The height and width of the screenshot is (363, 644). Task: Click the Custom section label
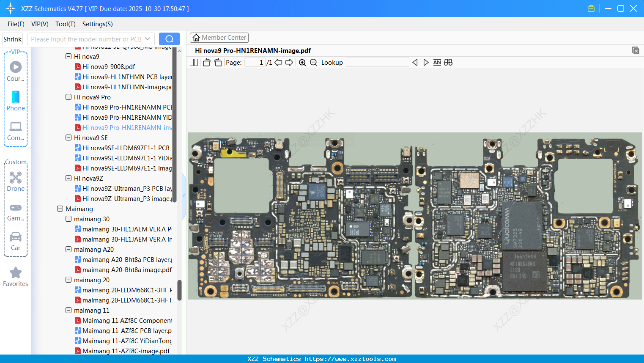tap(16, 162)
